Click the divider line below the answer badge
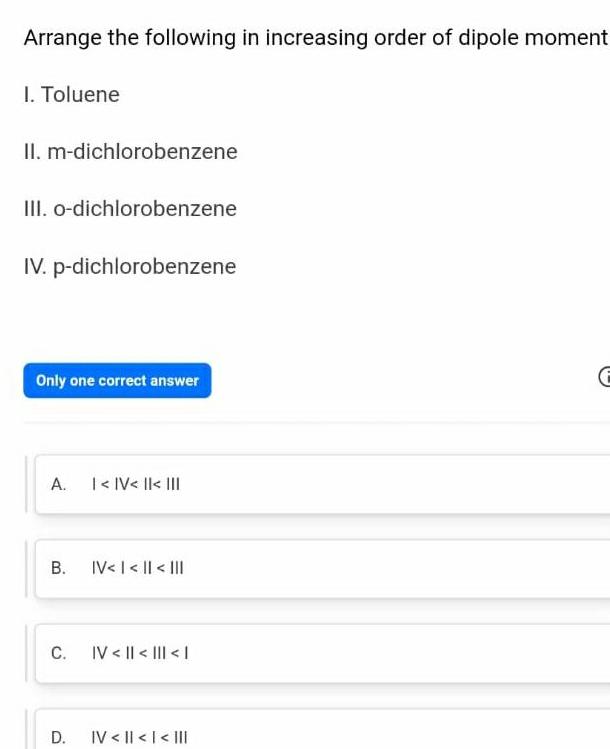This screenshot has height=749, width=610. coord(305,423)
